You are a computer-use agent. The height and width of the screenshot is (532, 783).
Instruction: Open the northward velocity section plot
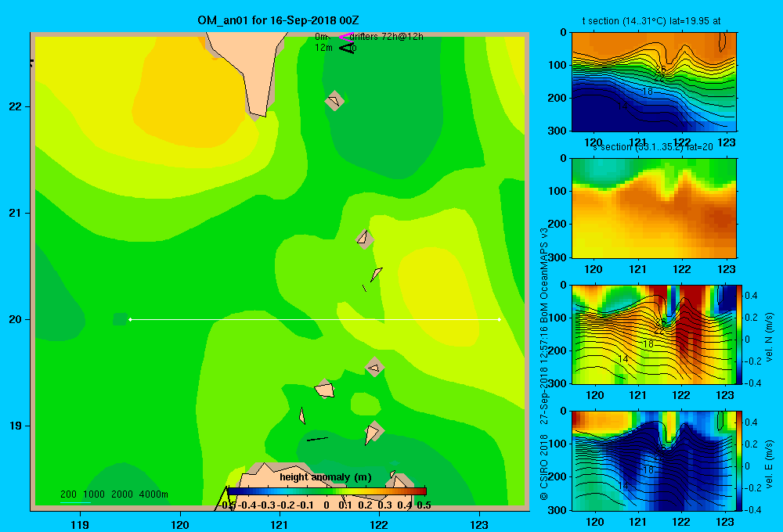coord(654,334)
